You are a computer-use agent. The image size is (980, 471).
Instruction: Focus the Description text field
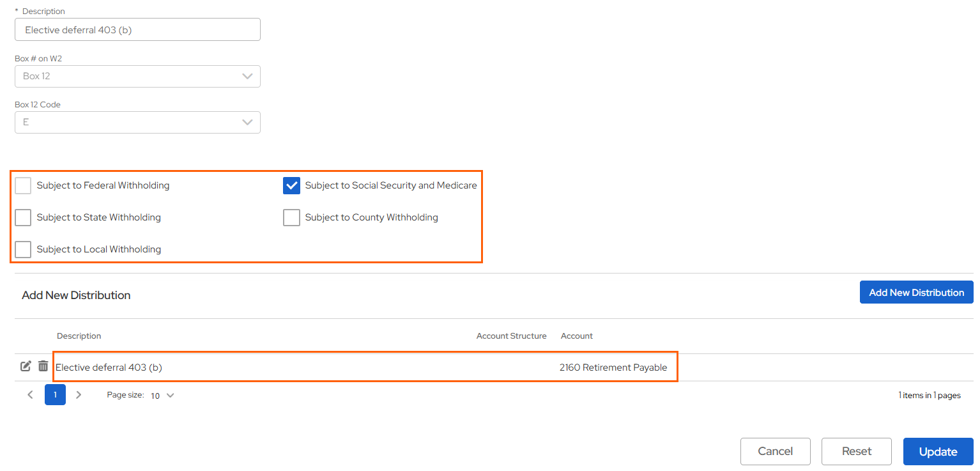pos(137,29)
